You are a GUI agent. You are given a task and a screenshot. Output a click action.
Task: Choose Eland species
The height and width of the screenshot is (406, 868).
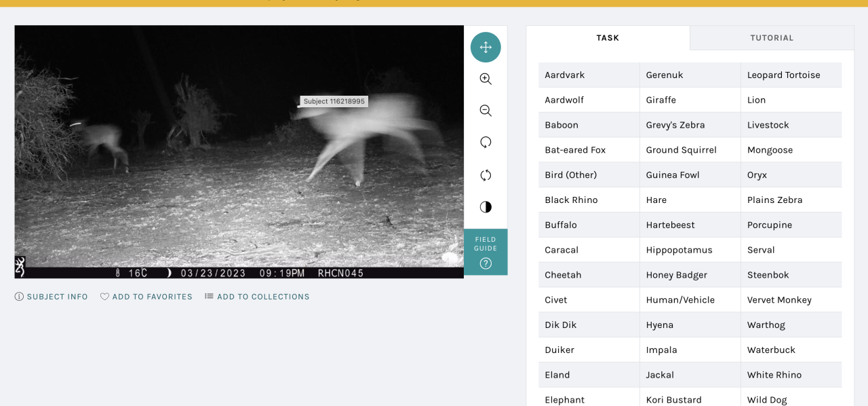[589, 375]
